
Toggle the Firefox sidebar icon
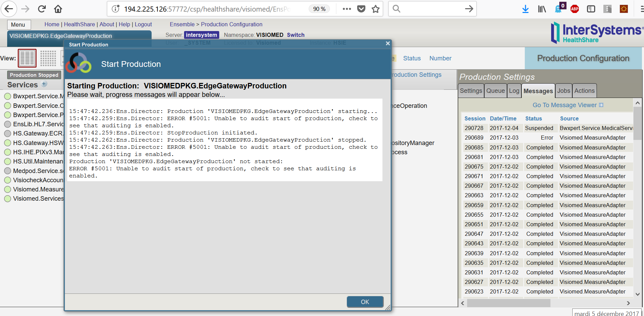[591, 9]
